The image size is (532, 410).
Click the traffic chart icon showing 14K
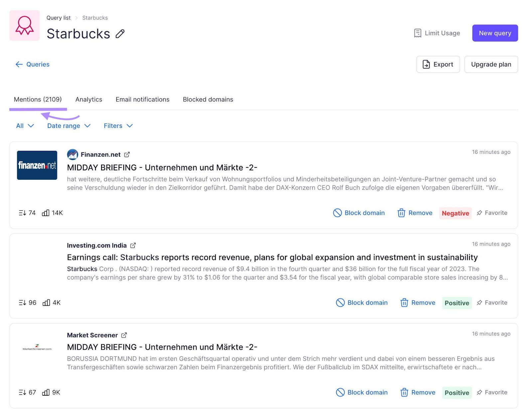[x=46, y=213]
